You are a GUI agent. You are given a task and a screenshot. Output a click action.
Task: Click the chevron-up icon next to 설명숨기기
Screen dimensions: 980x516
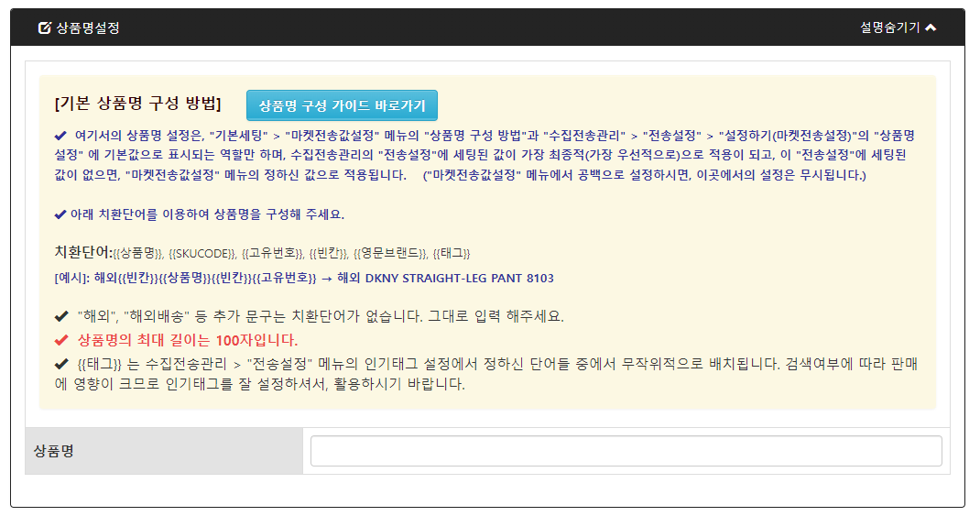coord(931,27)
